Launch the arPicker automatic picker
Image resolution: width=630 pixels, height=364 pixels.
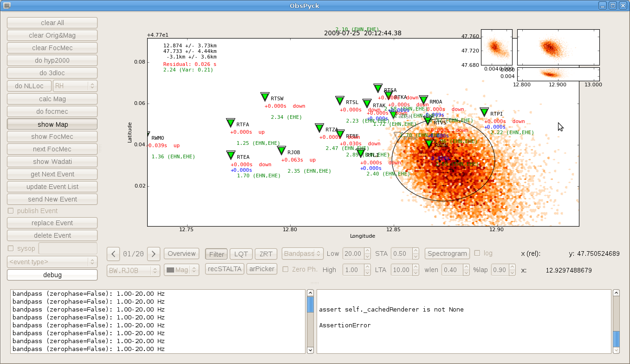click(x=261, y=268)
